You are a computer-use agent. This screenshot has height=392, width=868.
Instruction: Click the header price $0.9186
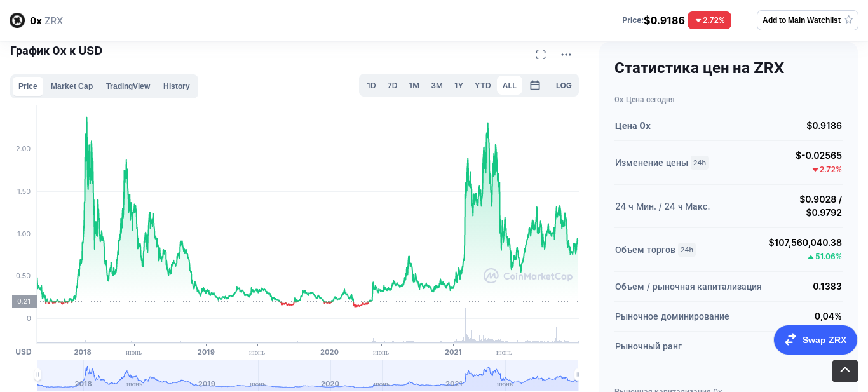(664, 20)
